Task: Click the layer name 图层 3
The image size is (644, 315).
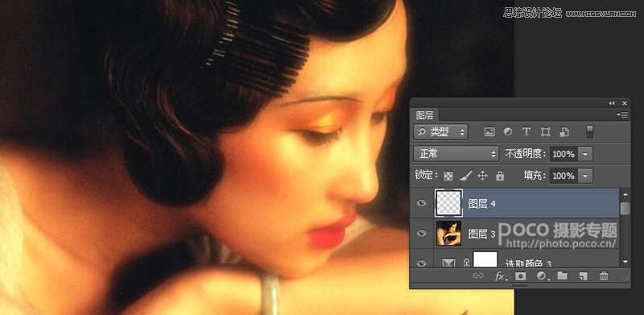Action: [481, 234]
